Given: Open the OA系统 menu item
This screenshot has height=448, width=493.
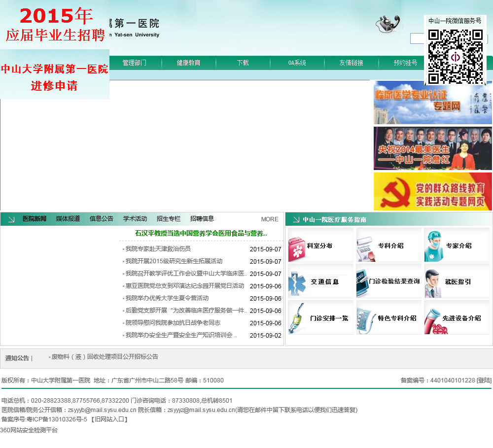Looking at the screenshot, I should tap(297, 63).
